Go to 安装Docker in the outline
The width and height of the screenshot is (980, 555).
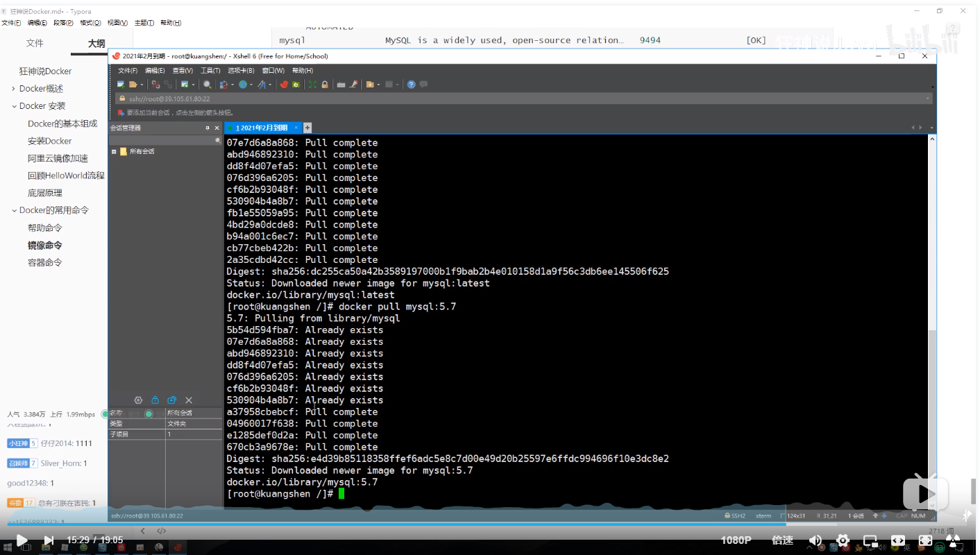click(50, 141)
